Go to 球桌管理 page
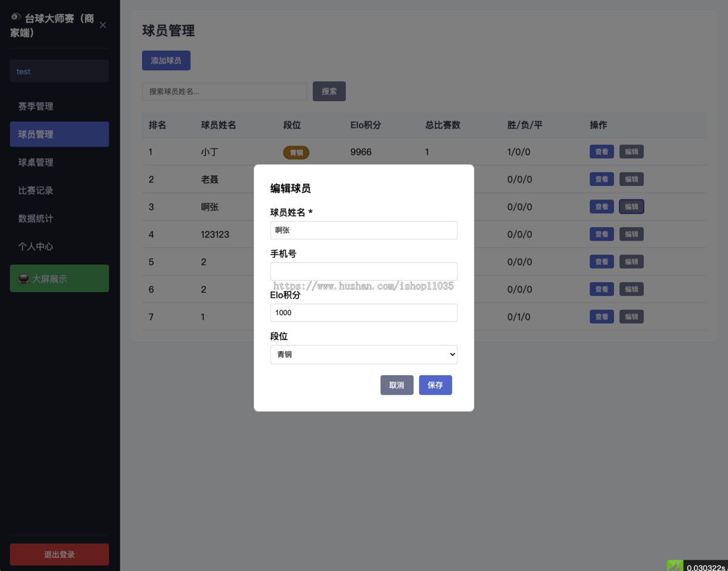This screenshot has height=571, width=728. [59, 162]
